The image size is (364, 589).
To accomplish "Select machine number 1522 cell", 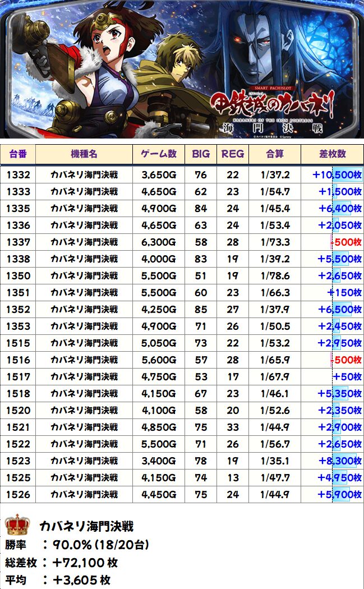I will coord(18,444).
